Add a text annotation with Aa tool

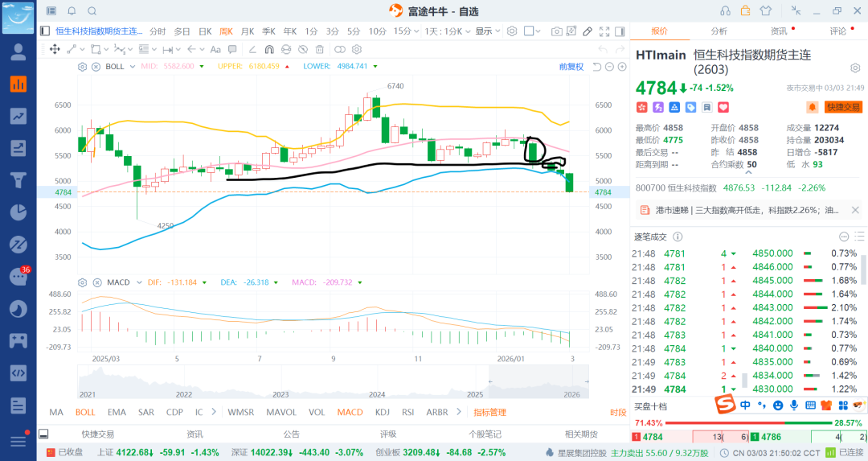click(215, 49)
